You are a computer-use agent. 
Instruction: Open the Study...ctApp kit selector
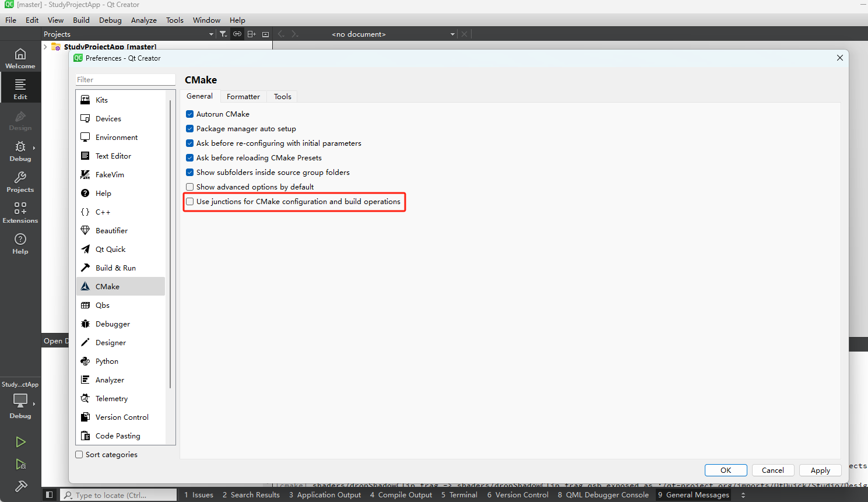(20, 399)
